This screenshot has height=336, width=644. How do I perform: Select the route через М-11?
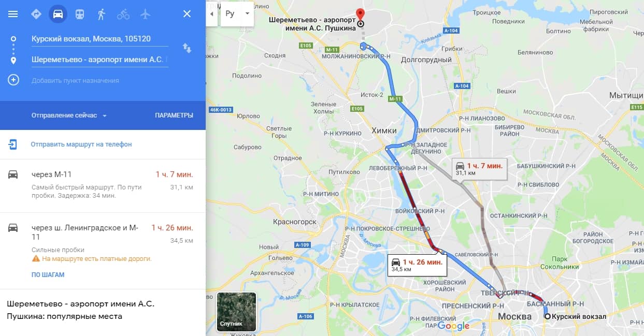103,185
